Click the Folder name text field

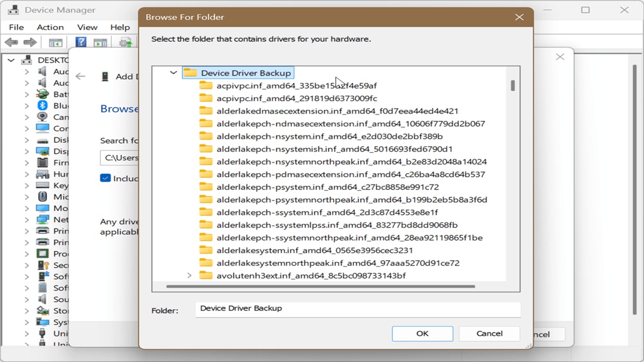click(x=358, y=309)
